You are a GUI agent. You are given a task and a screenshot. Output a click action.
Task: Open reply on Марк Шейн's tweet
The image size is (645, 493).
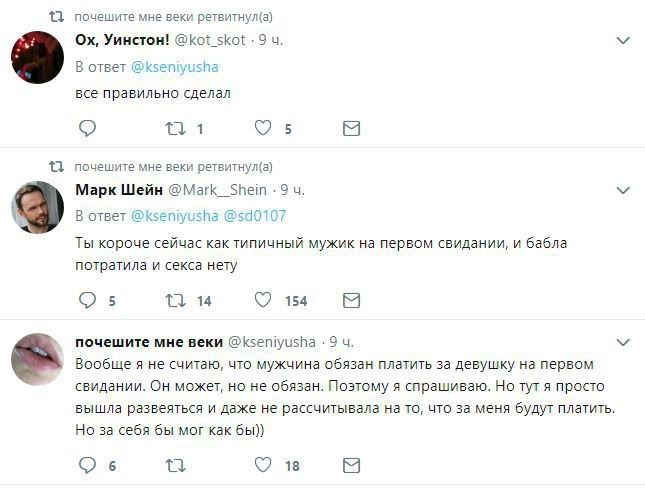tap(87, 300)
